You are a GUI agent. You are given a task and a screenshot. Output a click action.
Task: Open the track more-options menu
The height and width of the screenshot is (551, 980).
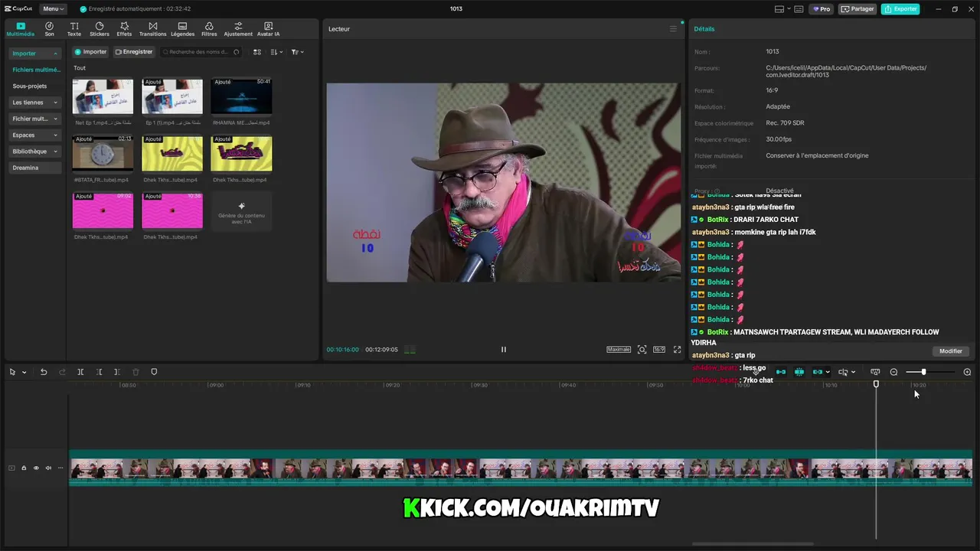[60, 468]
